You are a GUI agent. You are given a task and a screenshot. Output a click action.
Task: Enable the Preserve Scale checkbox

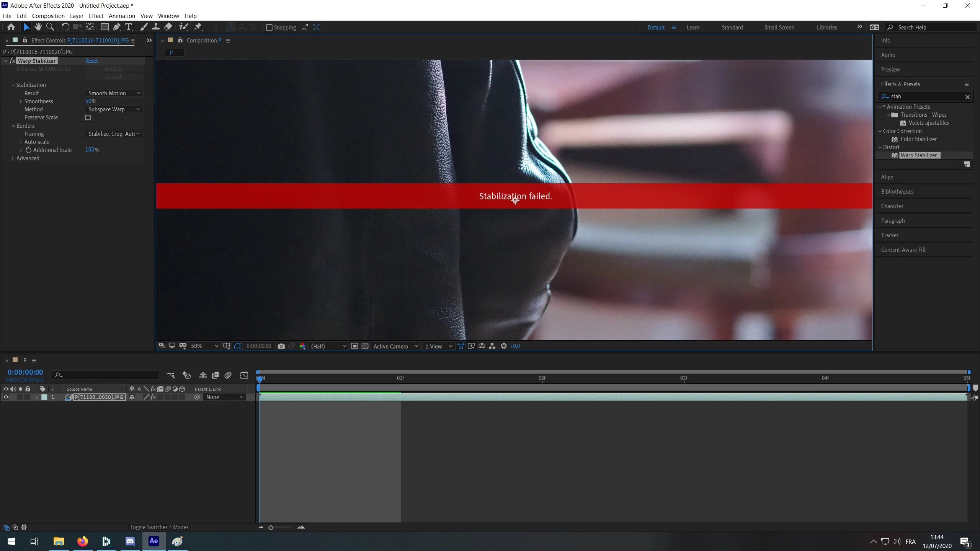[88, 117]
